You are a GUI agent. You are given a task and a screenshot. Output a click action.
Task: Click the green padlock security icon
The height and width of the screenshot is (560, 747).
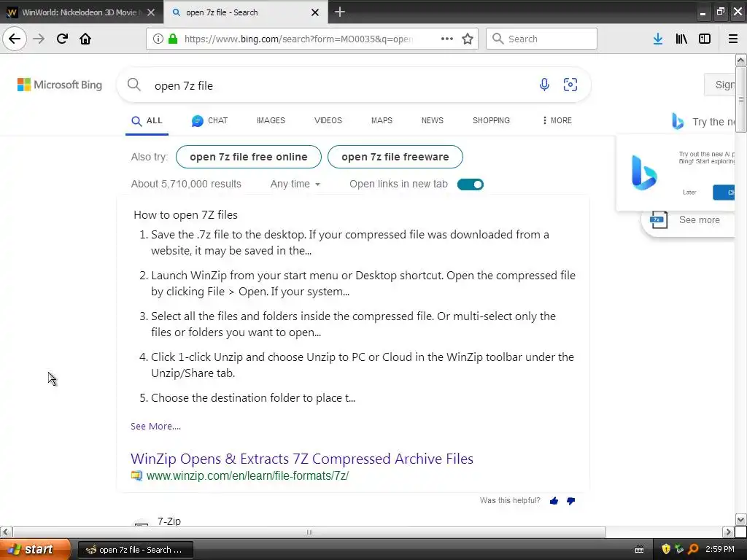click(173, 39)
